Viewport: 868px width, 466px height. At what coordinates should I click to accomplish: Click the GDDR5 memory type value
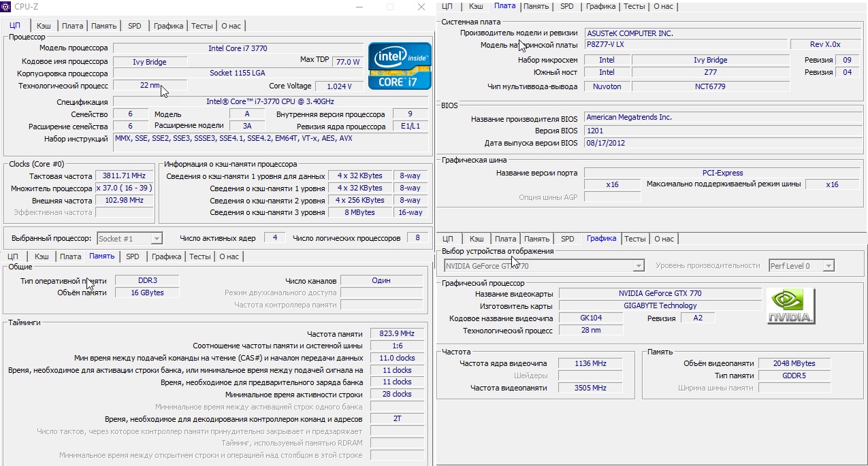[794, 376]
